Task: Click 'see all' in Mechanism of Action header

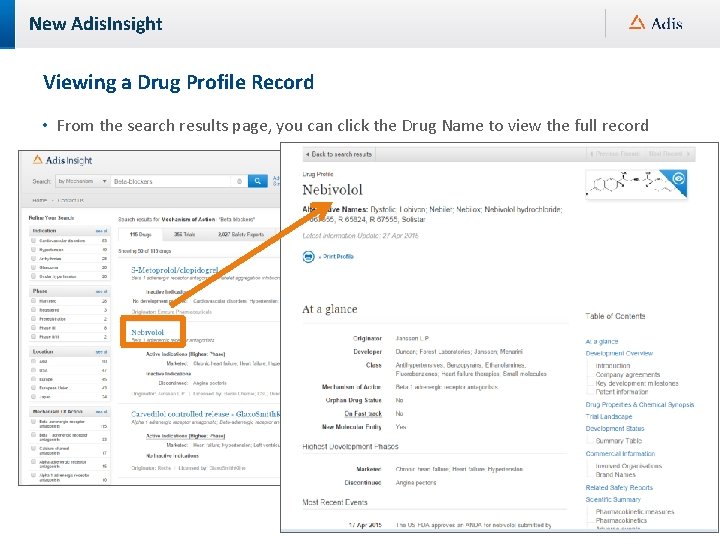Action: click(101, 411)
